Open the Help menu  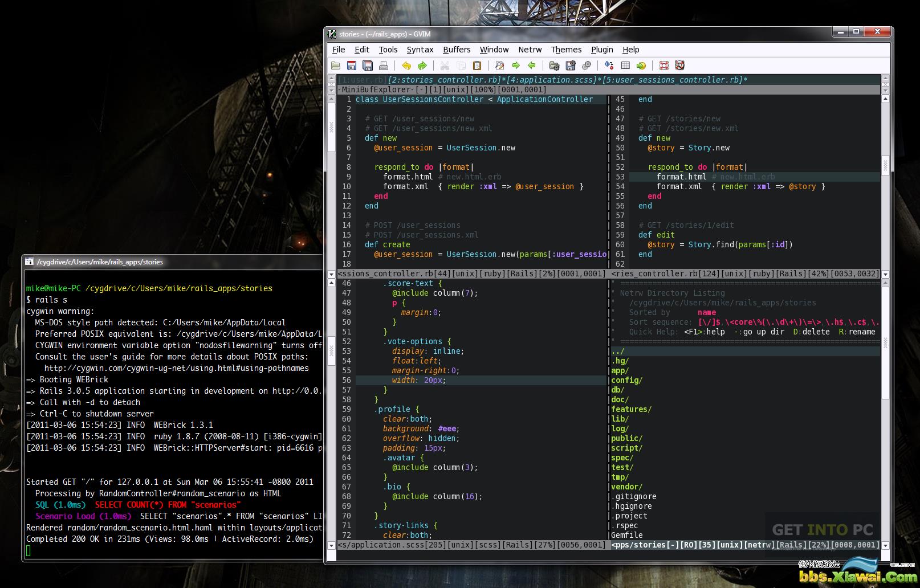(630, 50)
